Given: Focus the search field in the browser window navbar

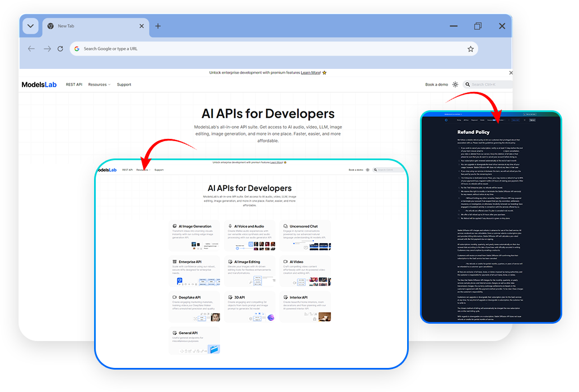Looking at the screenshot, I should coord(487,85).
